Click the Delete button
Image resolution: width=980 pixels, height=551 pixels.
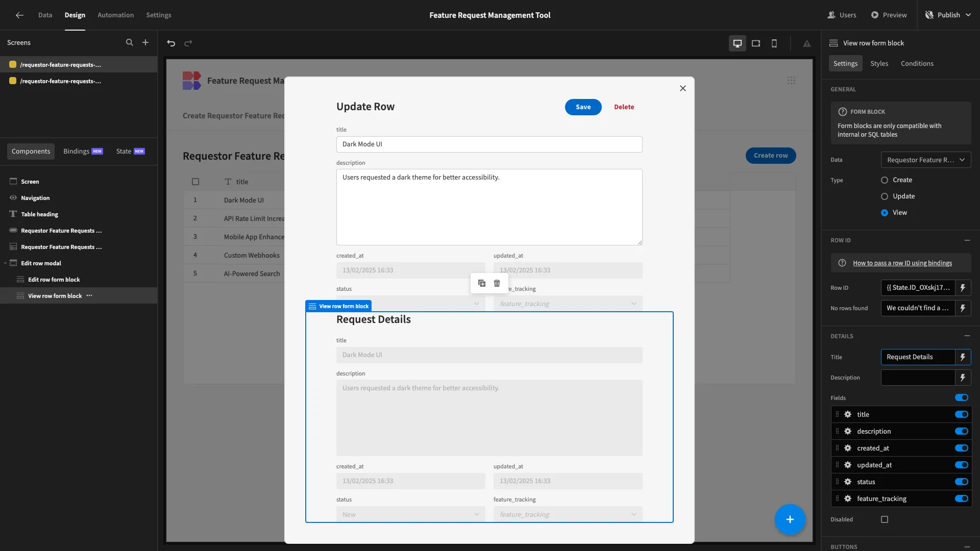[x=624, y=107]
